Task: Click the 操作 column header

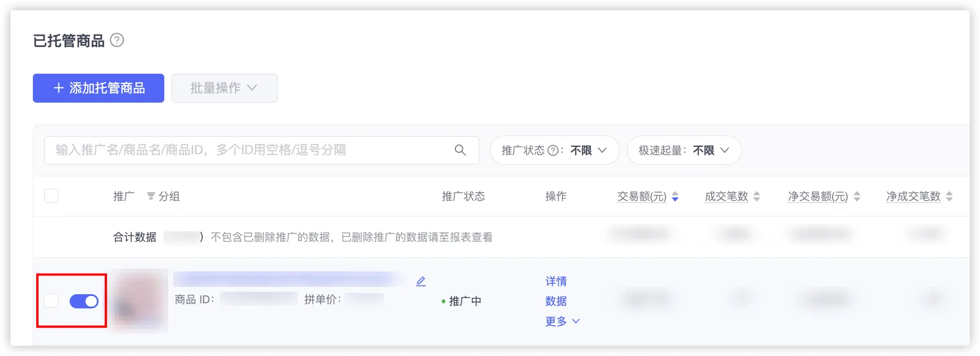Action: tap(556, 196)
